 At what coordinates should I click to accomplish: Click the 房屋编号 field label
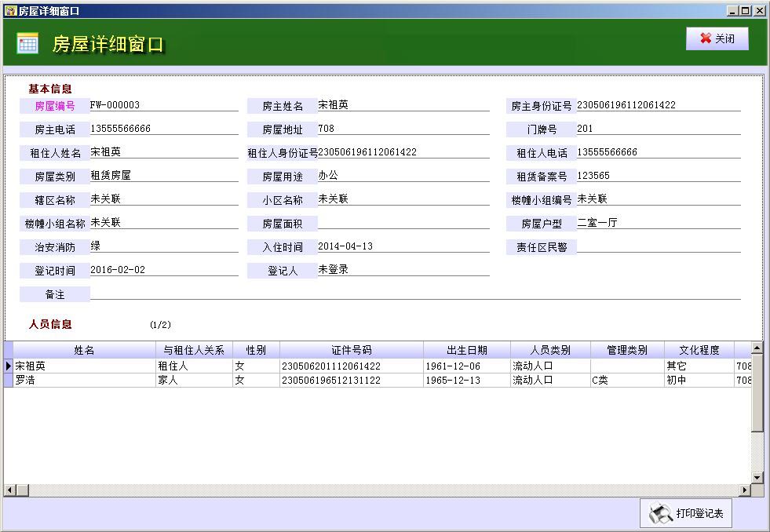click(x=54, y=104)
